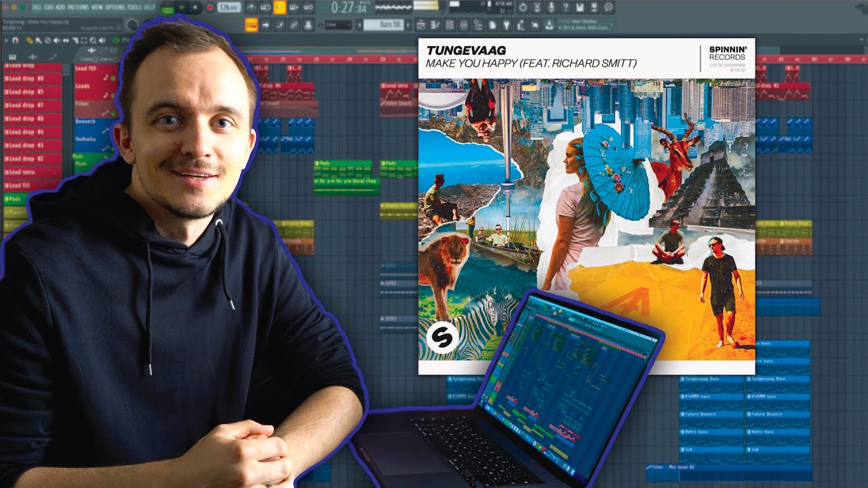This screenshot has height=488, width=868.
Task: Open the EDIT menu
Action: pyautogui.click(x=50, y=7)
